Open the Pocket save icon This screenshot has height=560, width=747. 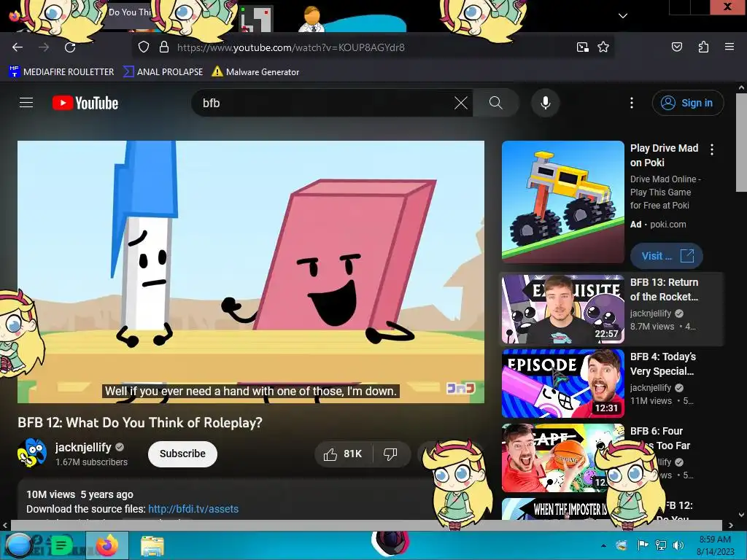pyautogui.click(x=677, y=47)
